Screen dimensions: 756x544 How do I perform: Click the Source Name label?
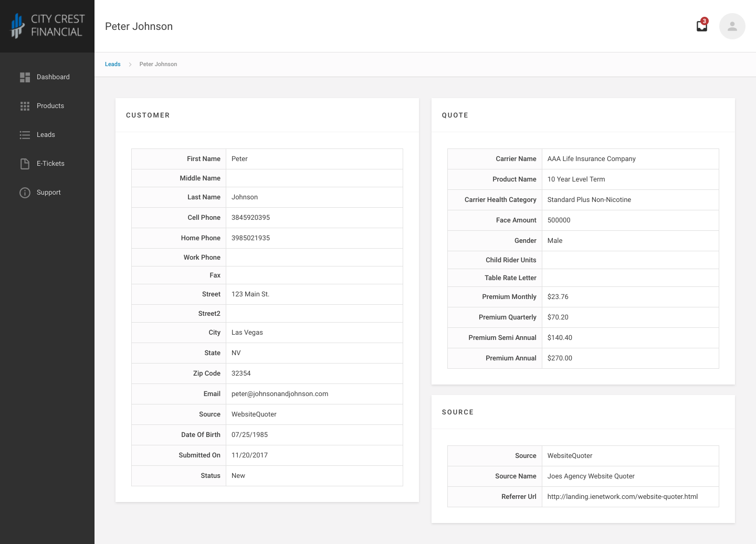(516, 476)
